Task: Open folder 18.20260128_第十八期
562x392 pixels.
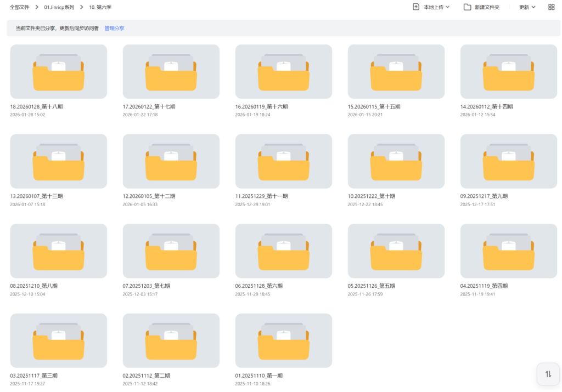Action: point(58,71)
